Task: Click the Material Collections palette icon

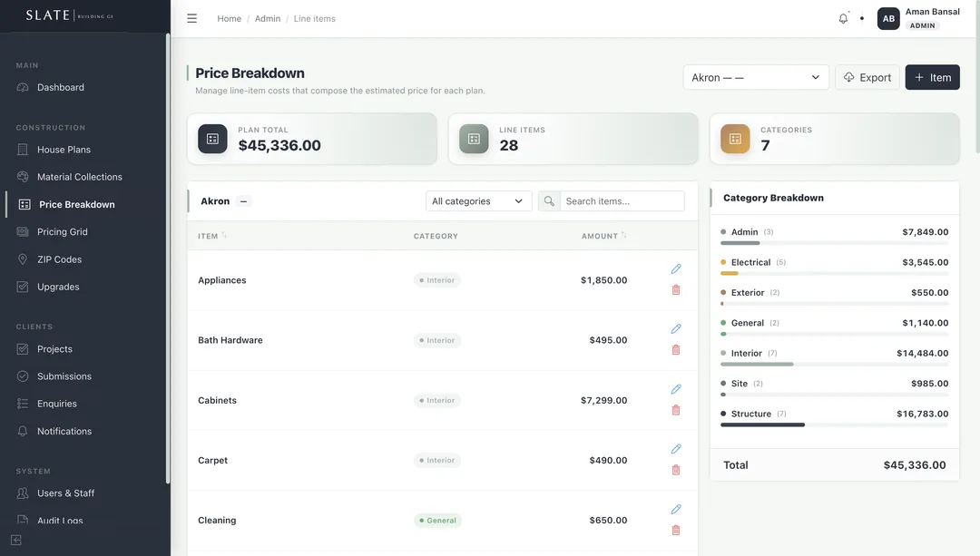Action: click(23, 177)
